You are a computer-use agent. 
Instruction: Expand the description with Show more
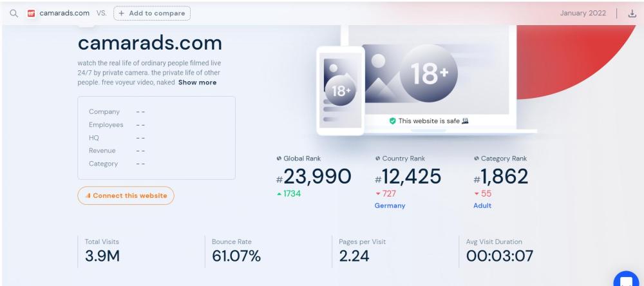197,82
